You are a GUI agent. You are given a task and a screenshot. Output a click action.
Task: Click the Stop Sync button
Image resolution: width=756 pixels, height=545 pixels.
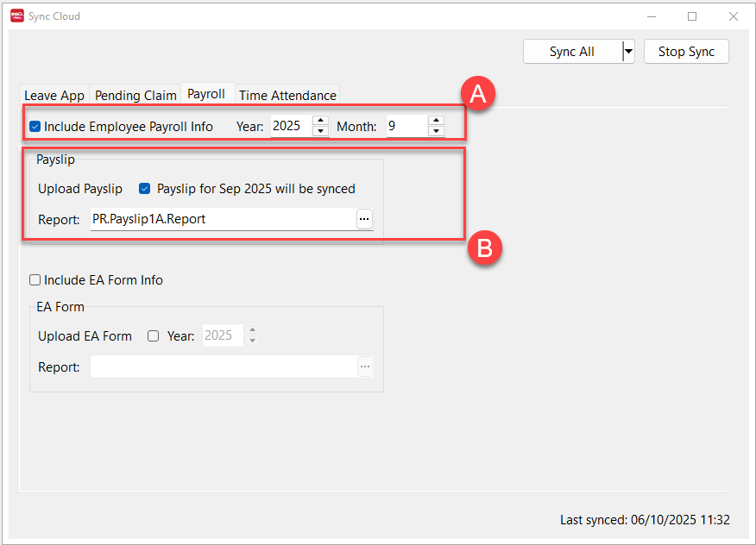click(x=686, y=52)
